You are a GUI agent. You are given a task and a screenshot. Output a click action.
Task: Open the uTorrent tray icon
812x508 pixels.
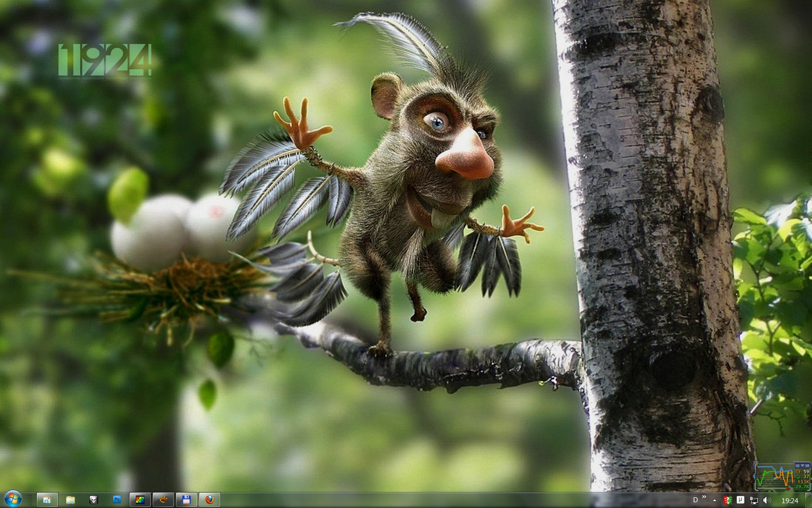tap(740, 500)
